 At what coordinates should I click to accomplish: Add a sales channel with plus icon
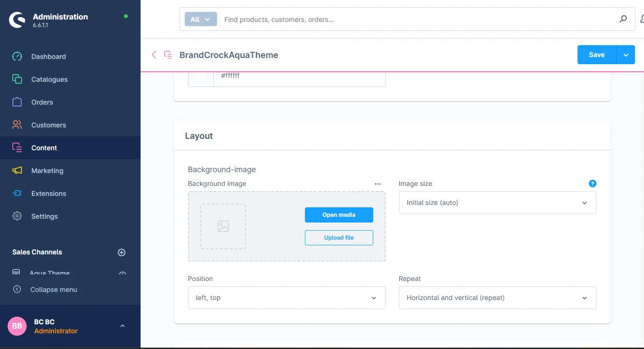[x=122, y=252]
